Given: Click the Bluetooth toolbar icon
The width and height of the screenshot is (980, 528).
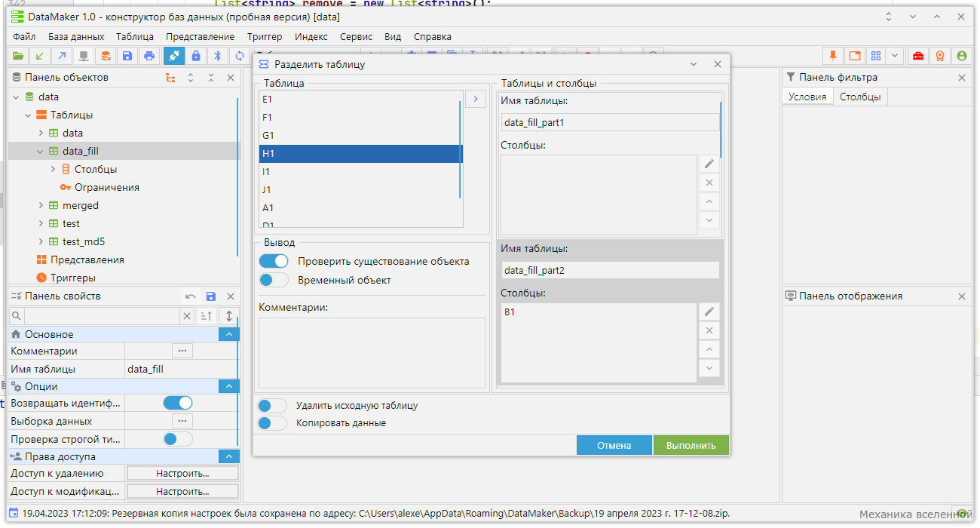Looking at the screenshot, I should [x=218, y=56].
